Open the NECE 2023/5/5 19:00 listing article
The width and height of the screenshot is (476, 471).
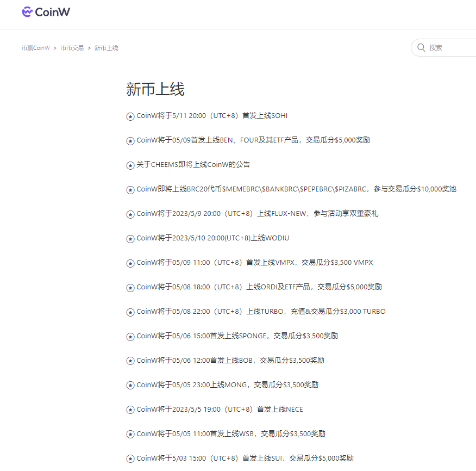220,410
